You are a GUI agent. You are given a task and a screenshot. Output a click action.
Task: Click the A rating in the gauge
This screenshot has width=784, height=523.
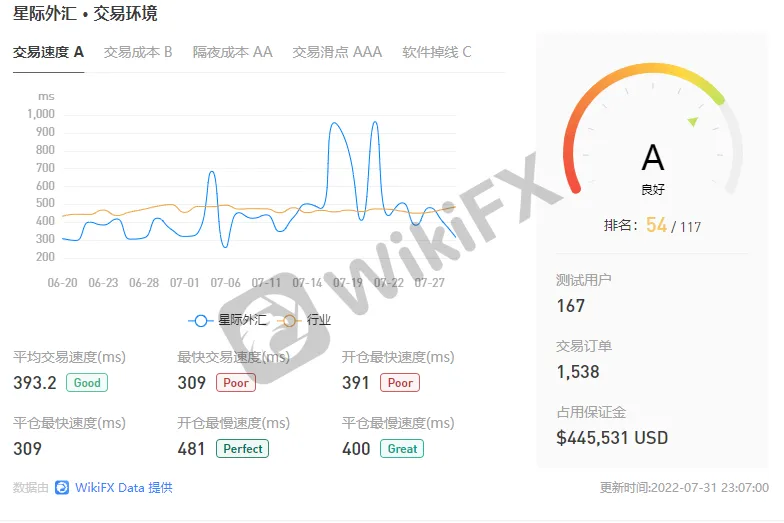click(x=652, y=158)
